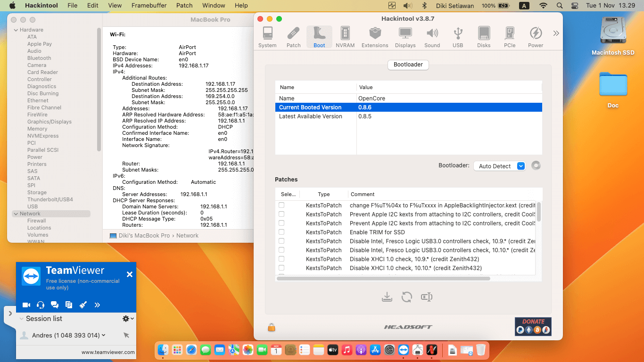644x362 pixels.
Task: Select the NVRAM toolbar icon
Action: click(346, 35)
